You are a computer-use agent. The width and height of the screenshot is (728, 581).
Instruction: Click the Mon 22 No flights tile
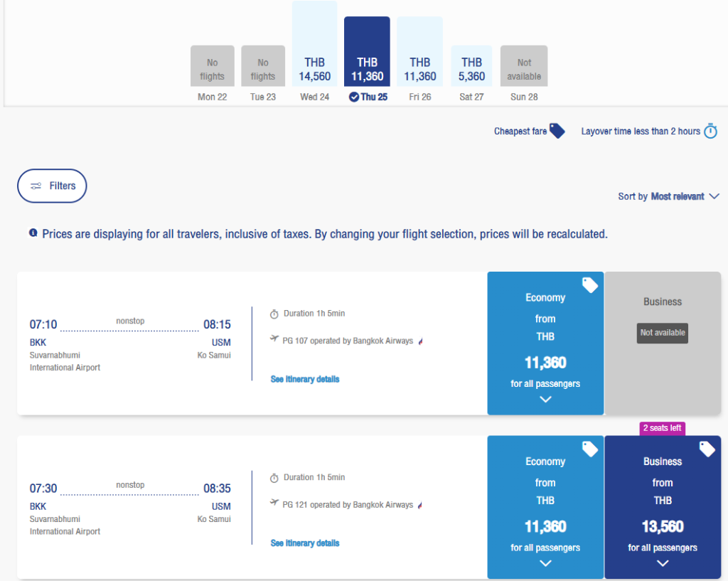click(x=212, y=66)
